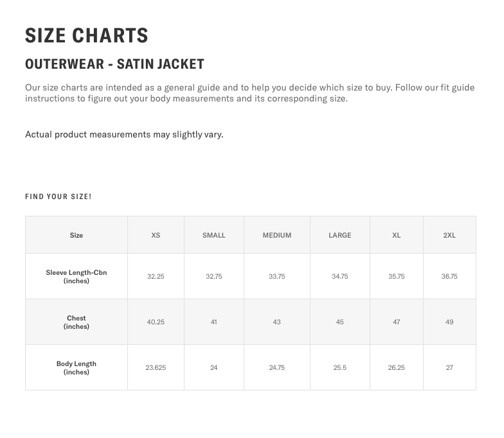Click the Size header cell
The height and width of the screenshot is (438, 504).
(x=76, y=235)
